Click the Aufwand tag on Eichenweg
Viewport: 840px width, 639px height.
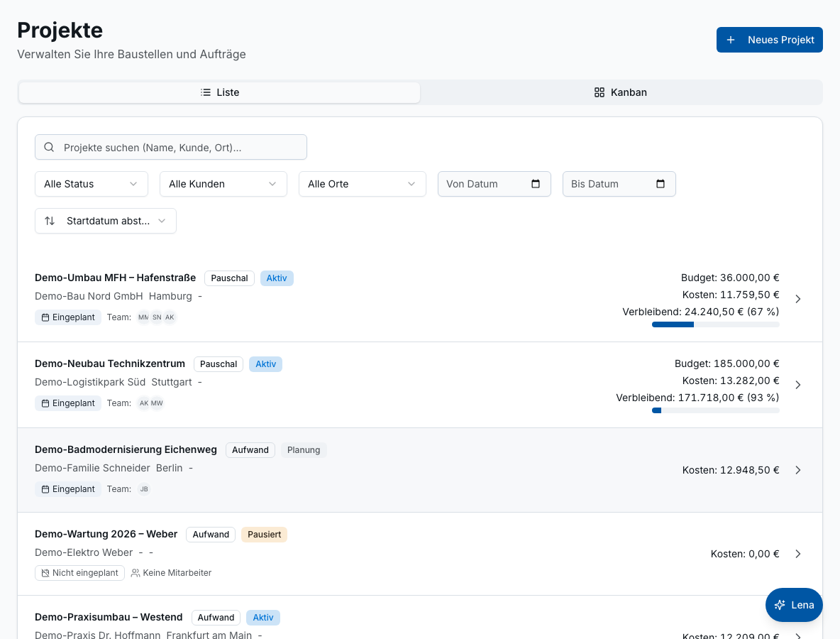coord(250,449)
